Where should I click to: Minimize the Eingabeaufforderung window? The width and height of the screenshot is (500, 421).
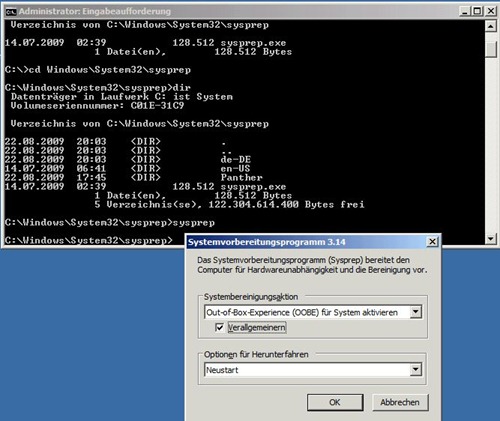point(465,11)
